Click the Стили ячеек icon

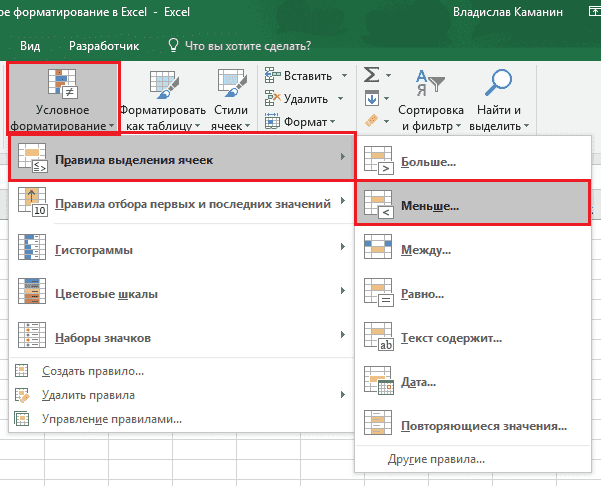point(232,83)
